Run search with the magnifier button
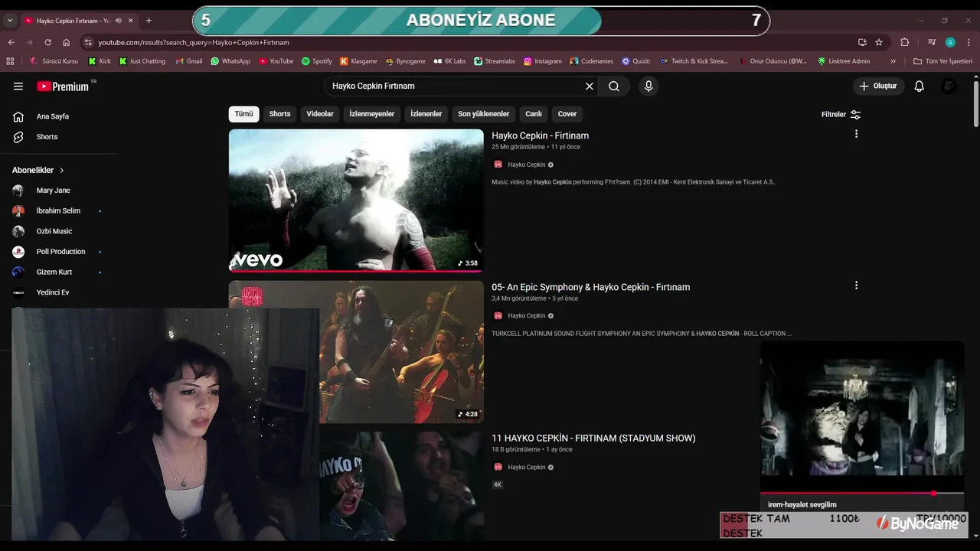980x551 pixels. pos(614,86)
